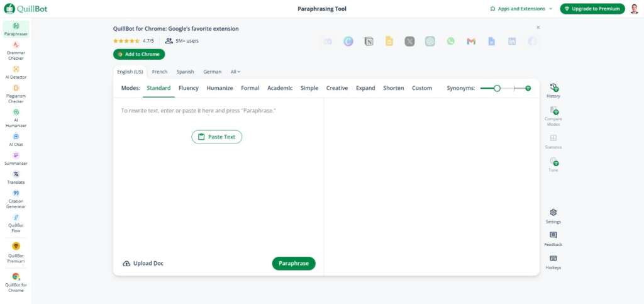Click the QuillBot logo

[25, 9]
